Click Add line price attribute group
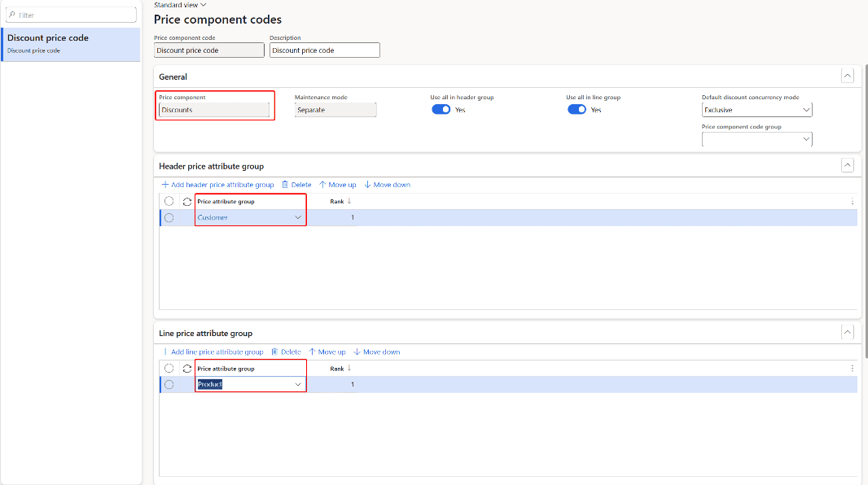 pos(213,352)
